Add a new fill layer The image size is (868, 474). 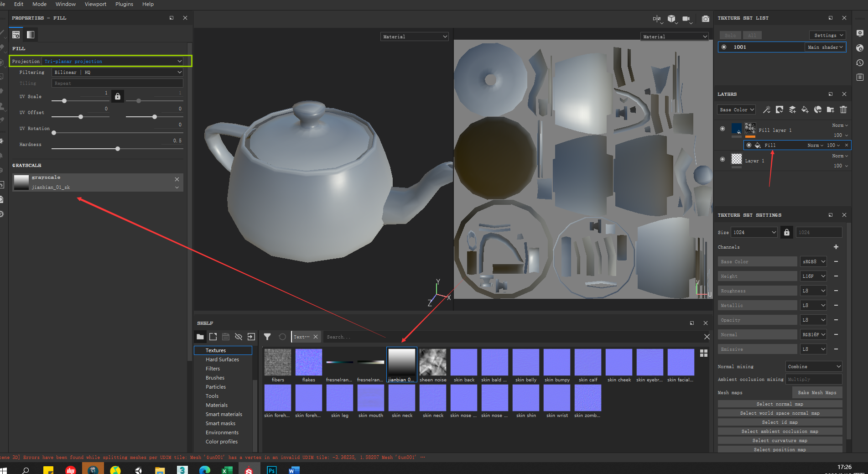click(805, 109)
